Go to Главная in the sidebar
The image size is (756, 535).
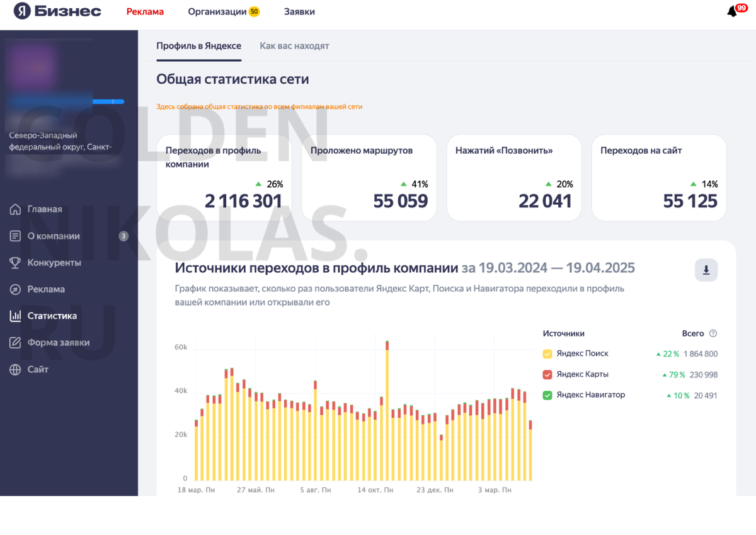click(45, 209)
